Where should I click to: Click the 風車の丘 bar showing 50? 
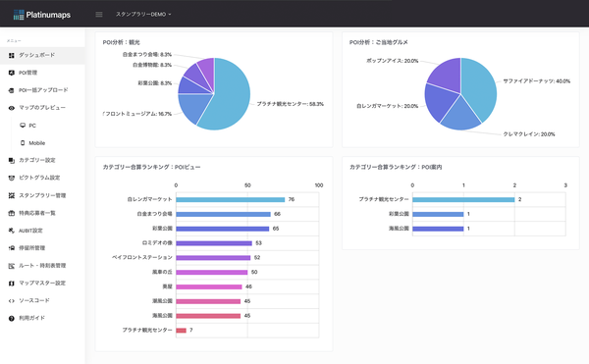[212, 273]
